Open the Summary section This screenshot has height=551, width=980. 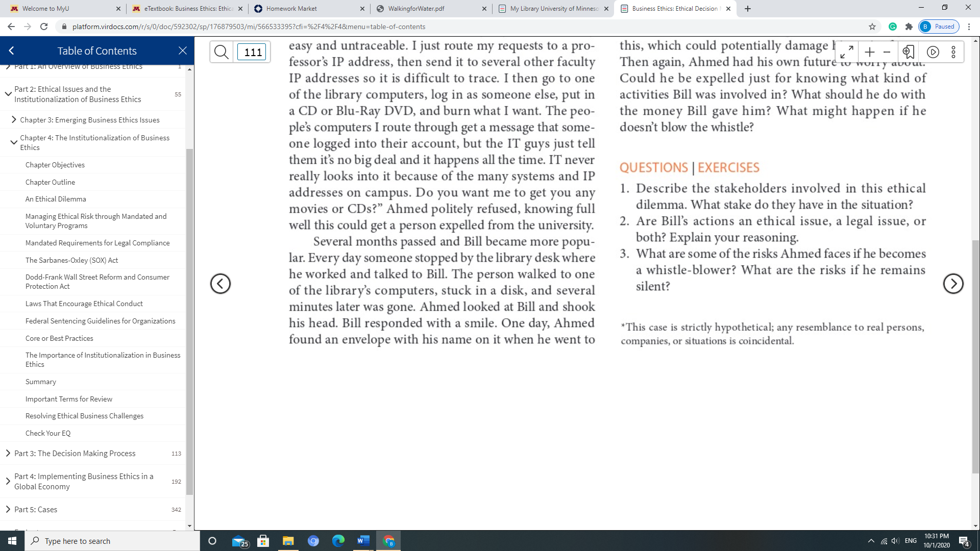coord(41,382)
